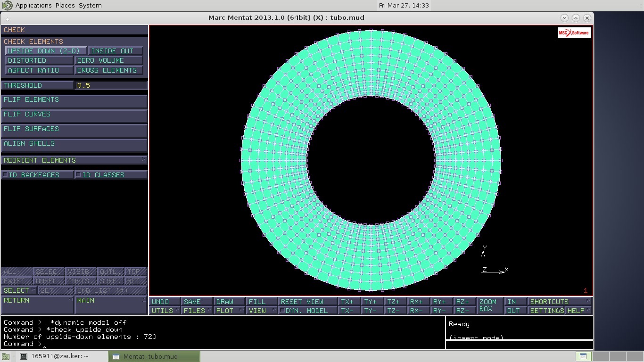Expand the REORIENT ELEMENTS submenu
Image resolution: width=644 pixels, height=362 pixels.
point(74,160)
